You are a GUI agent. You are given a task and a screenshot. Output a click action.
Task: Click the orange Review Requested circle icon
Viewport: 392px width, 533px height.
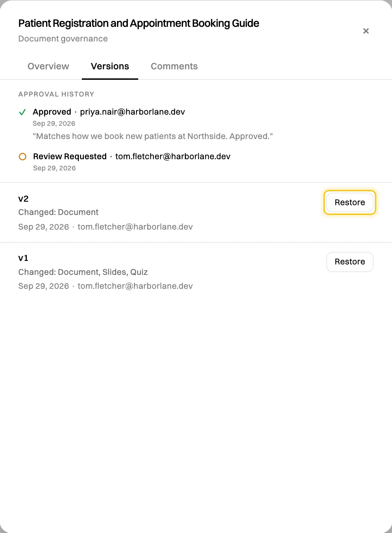coord(23,157)
